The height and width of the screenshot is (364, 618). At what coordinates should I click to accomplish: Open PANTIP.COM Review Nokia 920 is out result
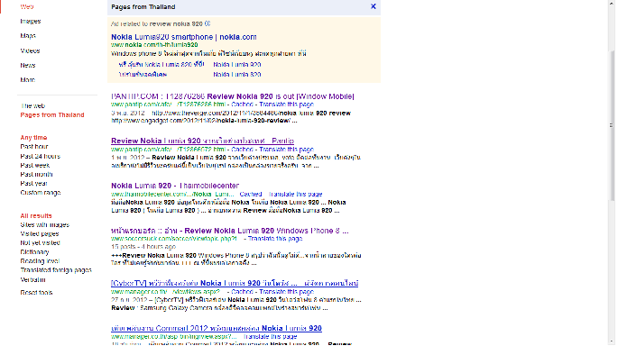233,96
